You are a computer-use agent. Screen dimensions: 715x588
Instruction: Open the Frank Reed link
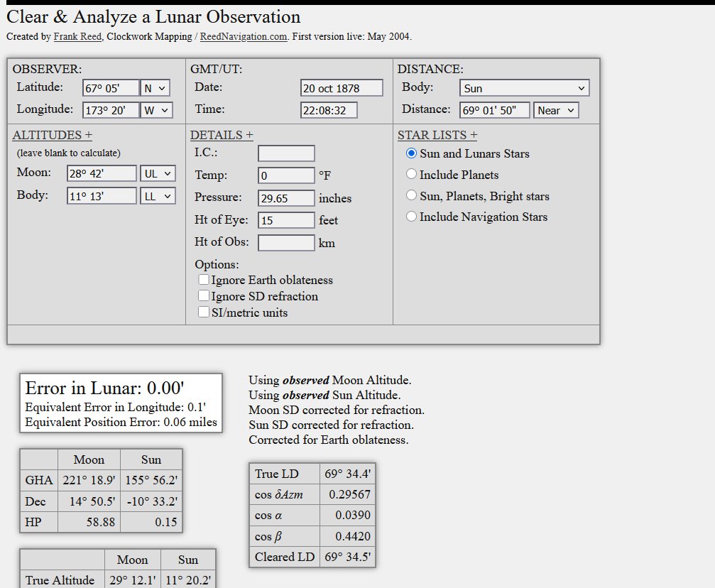tap(78, 37)
